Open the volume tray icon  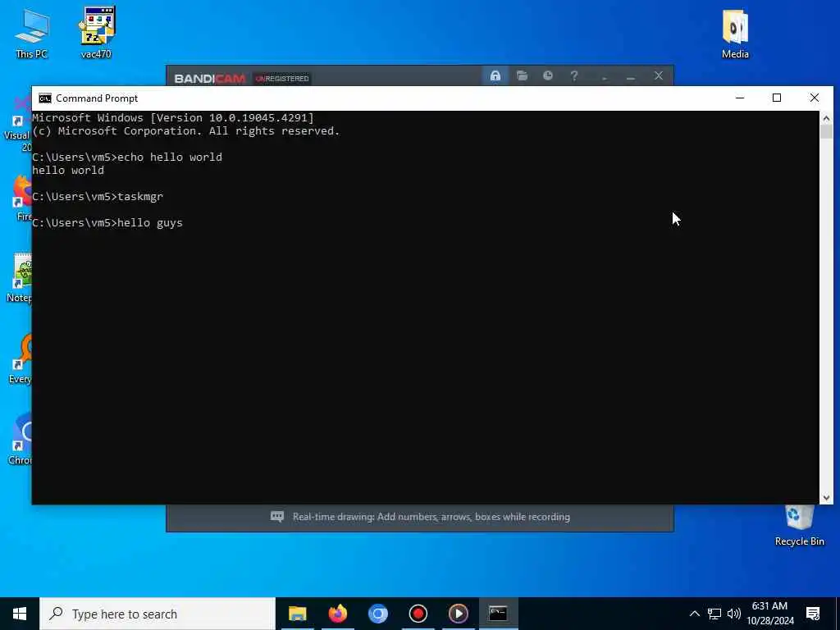click(x=734, y=614)
